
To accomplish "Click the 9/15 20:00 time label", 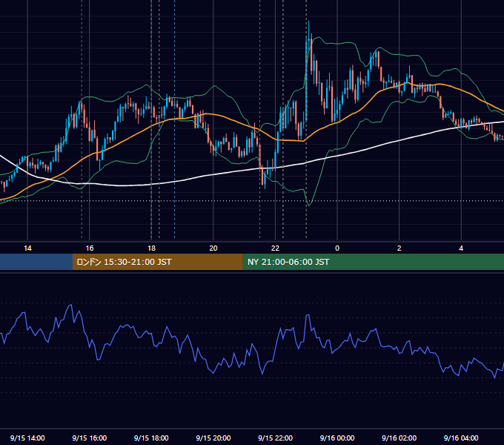I will 213,438.
